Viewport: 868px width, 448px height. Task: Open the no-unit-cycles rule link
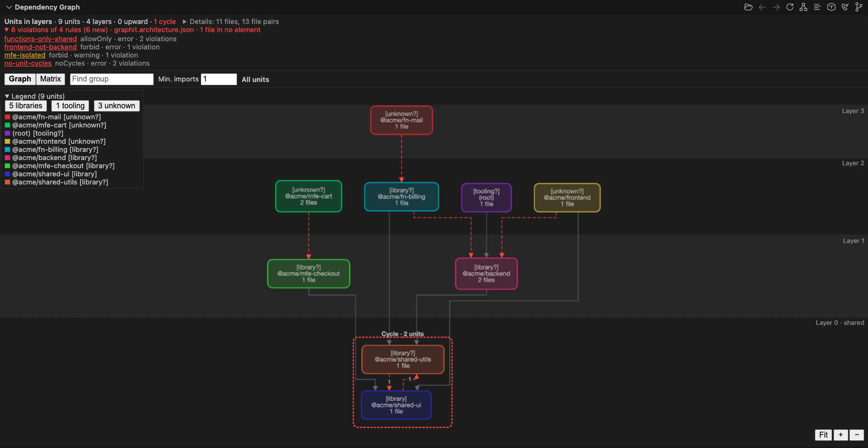pyautogui.click(x=28, y=63)
